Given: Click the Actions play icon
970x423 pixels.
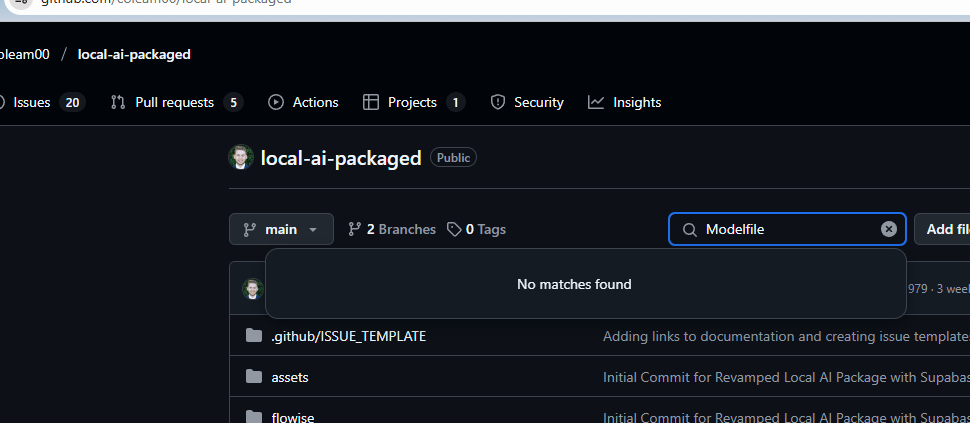Looking at the screenshot, I should click(276, 103).
